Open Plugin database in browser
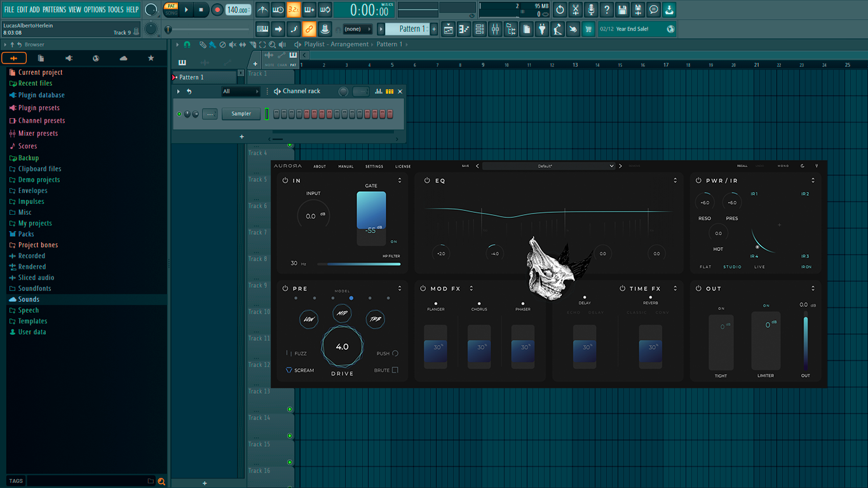 41,95
